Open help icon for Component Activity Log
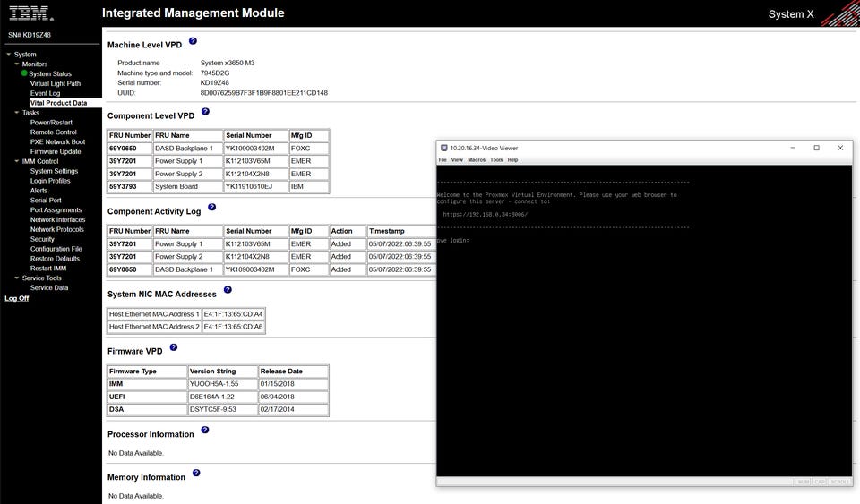Screen dimensions: 860x504 pos(212,208)
